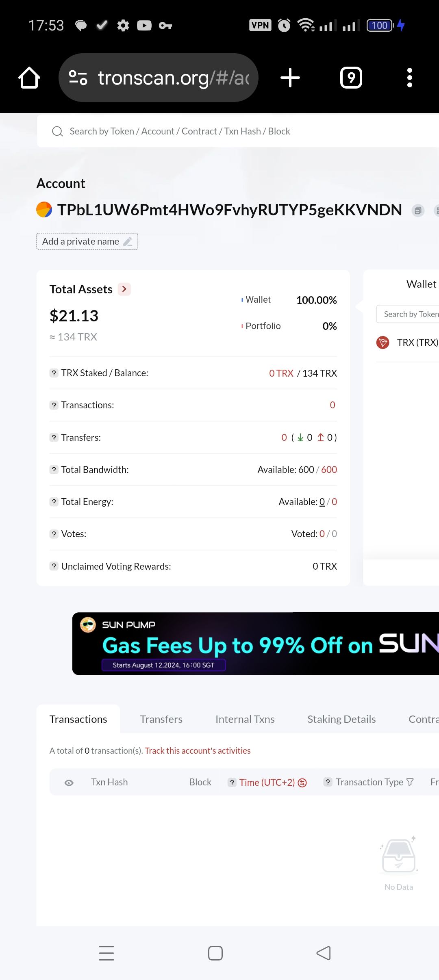Copy the account address
The image size is (439, 980).
tap(417, 210)
